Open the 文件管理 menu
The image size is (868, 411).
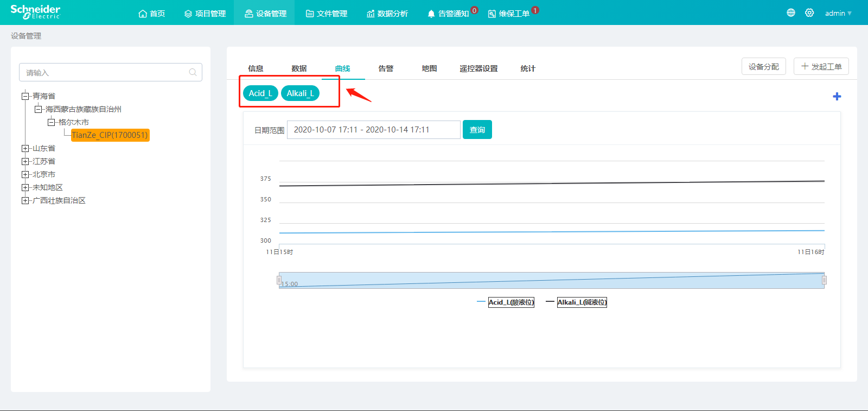pyautogui.click(x=327, y=14)
